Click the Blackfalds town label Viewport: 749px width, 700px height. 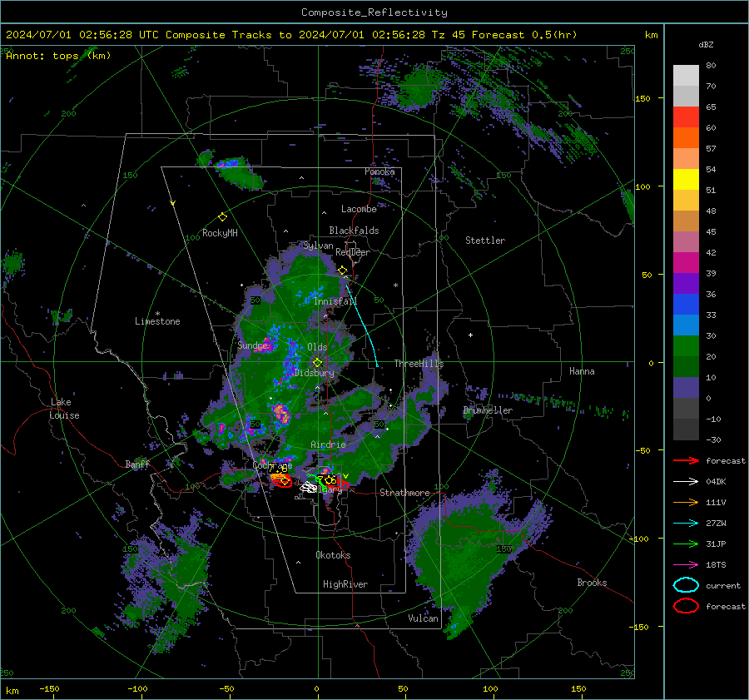pos(354,231)
